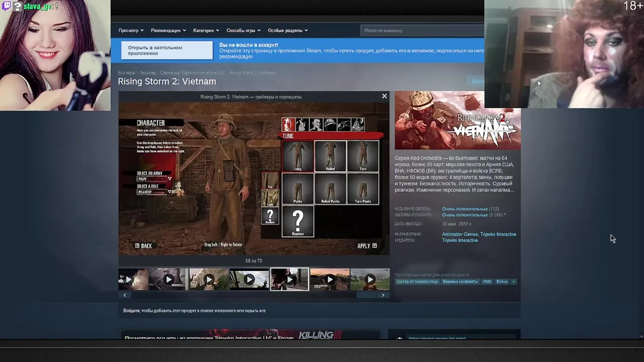Click the store search field
Image resolution: width=644 pixels, height=362 pixels.
tap(423, 30)
